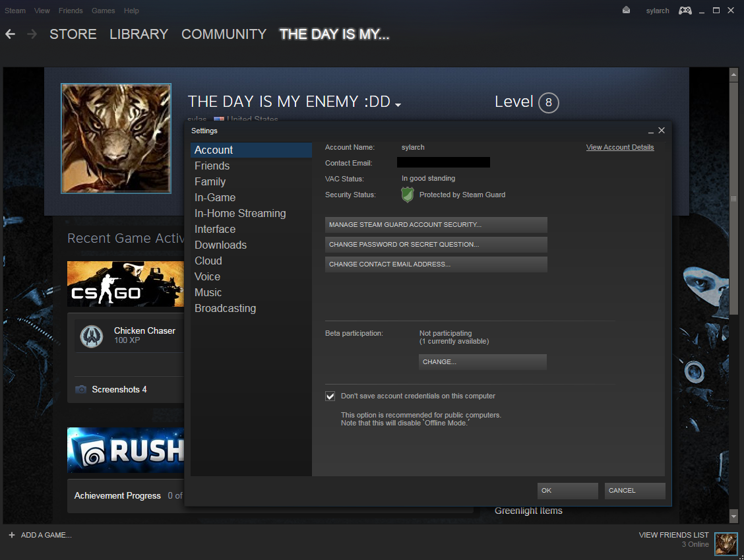Open THE DAY IS MY... profile tab
This screenshot has width=744, height=560.
[x=334, y=34]
